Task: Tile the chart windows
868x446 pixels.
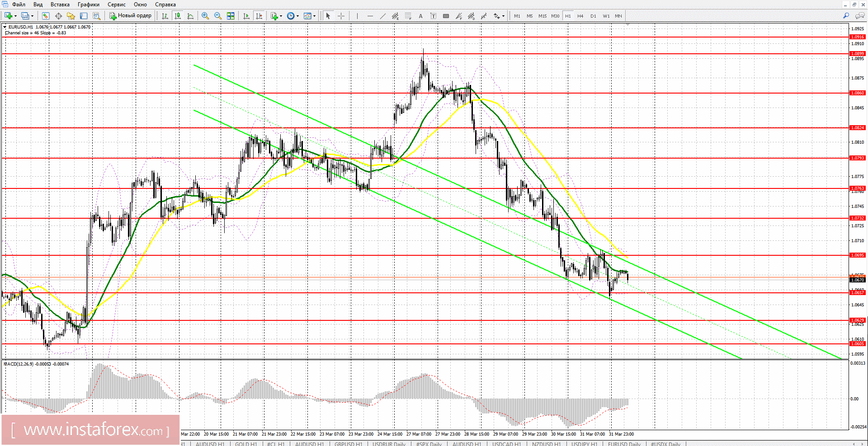Action: click(x=231, y=16)
